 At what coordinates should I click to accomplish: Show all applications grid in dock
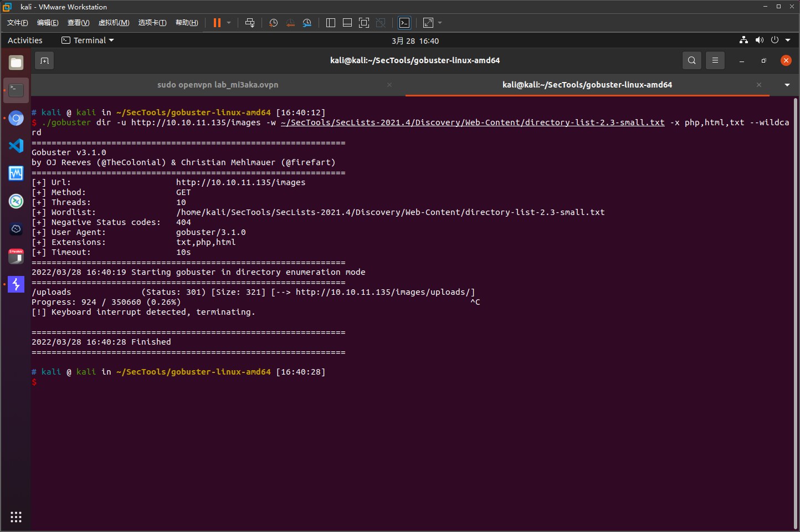coord(16,516)
